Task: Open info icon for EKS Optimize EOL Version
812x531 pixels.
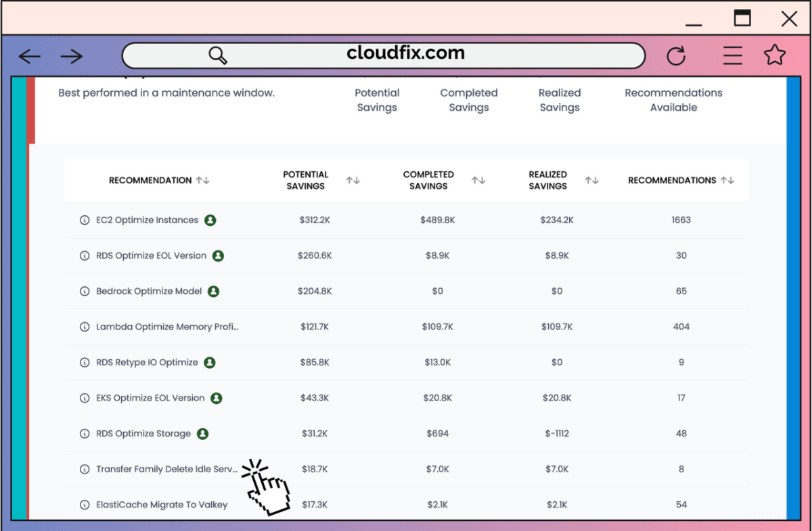Action: (x=85, y=398)
